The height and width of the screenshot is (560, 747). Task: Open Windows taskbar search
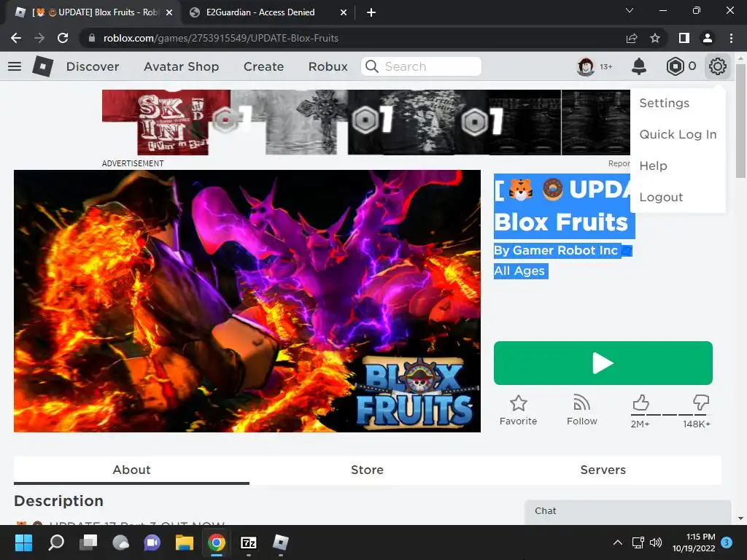click(56, 542)
